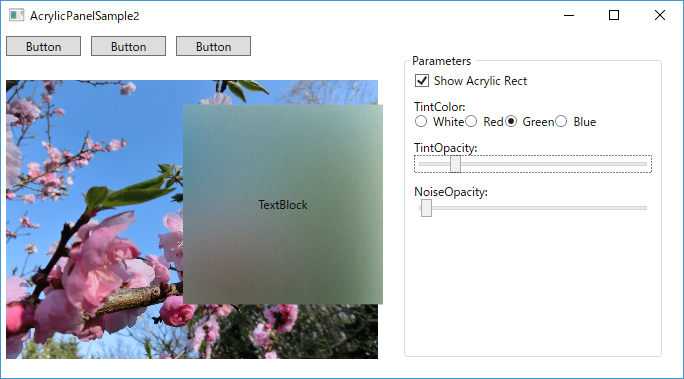Close the AcrylicPanelSample2 window
This screenshot has height=379, width=684.
click(x=660, y=15)
